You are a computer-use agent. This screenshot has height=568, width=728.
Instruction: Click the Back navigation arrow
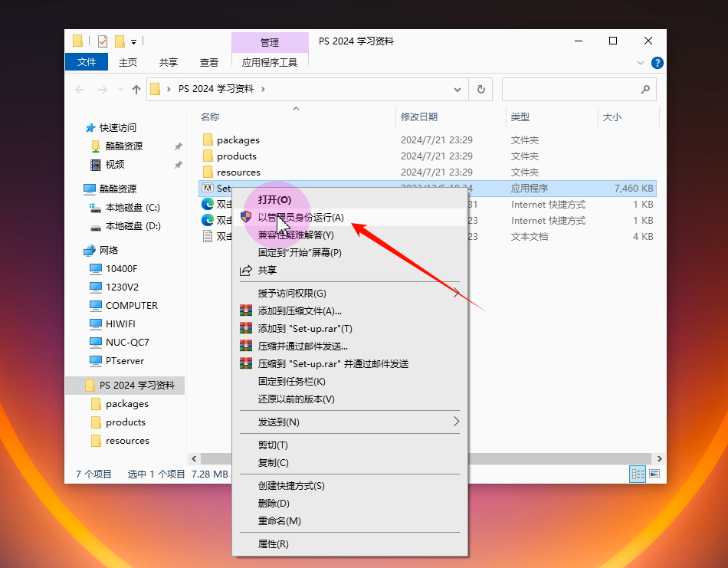coord(80,89)
